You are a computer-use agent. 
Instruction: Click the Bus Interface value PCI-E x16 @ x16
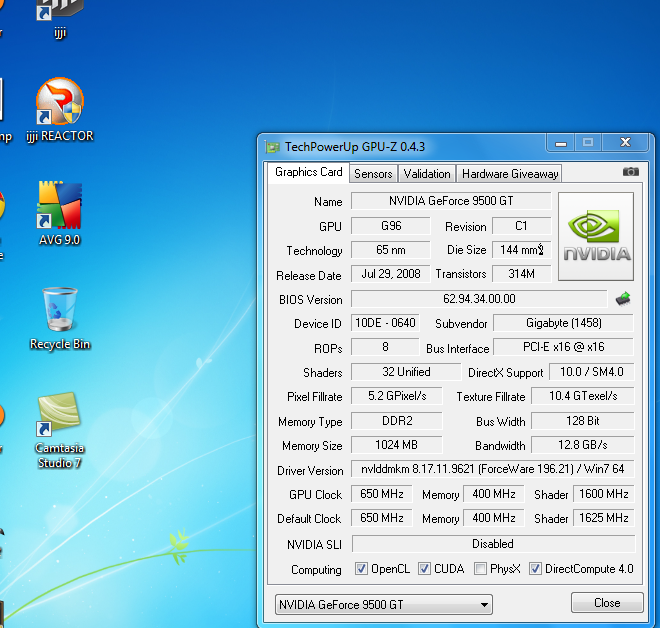point(564,347)
